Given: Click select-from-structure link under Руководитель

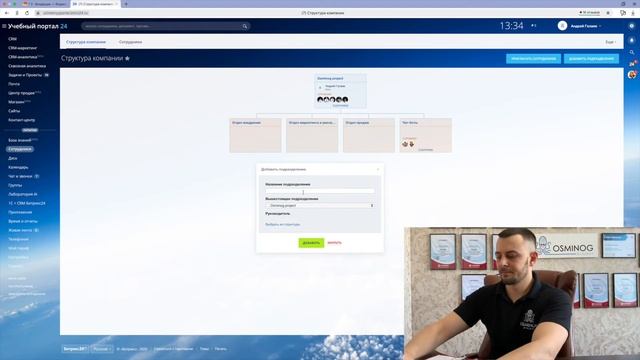Looking at the screenshot, I should [282, 224].
